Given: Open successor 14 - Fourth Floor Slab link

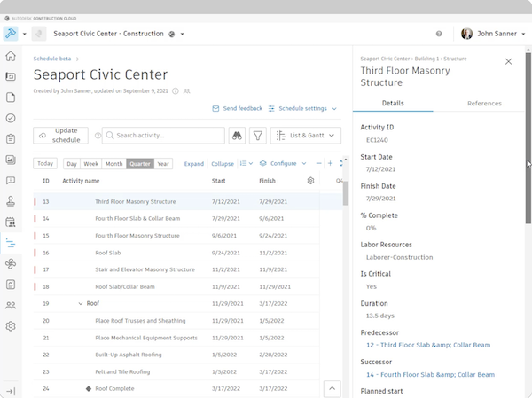Looking at the screenshot, I should 430,375.
